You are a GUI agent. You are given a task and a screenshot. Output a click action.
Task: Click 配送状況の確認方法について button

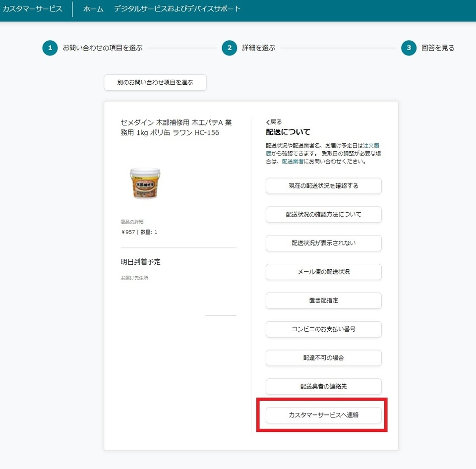click(324, 214)
